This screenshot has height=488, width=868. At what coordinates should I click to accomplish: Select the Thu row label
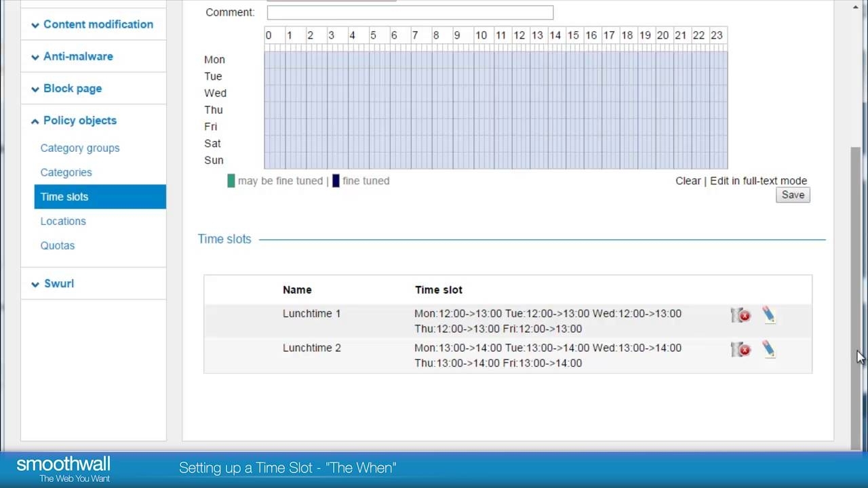click(213, 110)
